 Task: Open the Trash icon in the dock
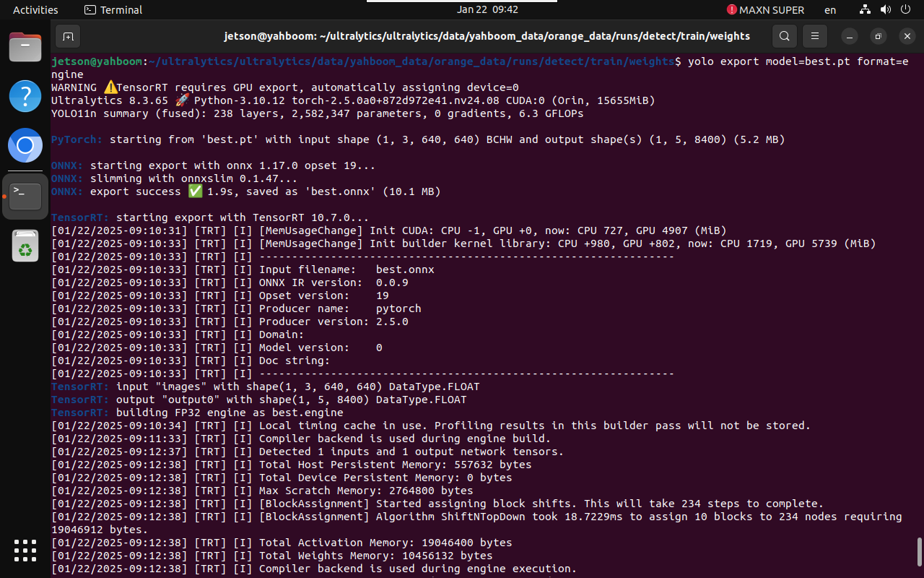[x=25, y=246]
